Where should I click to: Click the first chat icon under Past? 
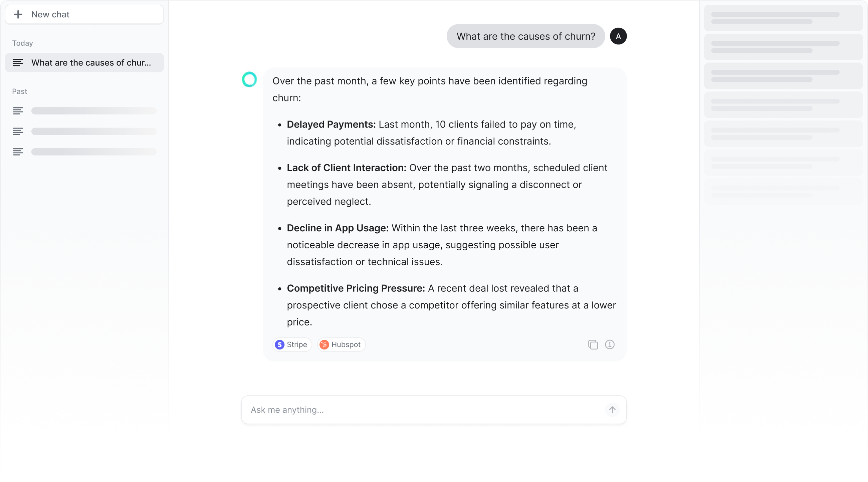pyautogui.click(x=18, y=110)
